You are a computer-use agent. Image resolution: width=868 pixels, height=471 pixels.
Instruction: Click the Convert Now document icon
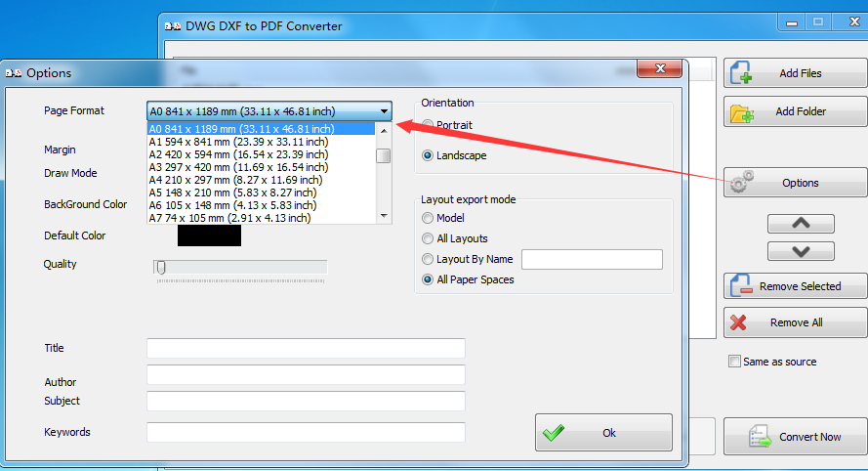pyautogui.click(x=760, y=436)
